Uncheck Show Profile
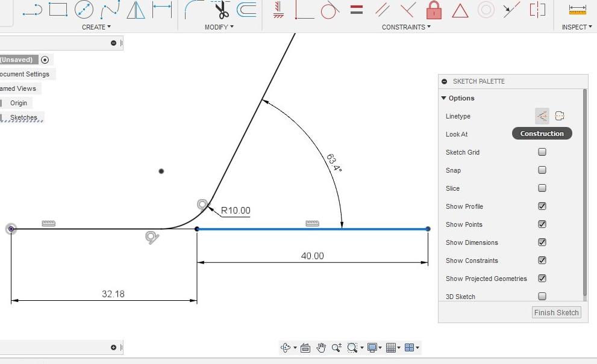Screen dimensions: 597x364 (542, 206)
